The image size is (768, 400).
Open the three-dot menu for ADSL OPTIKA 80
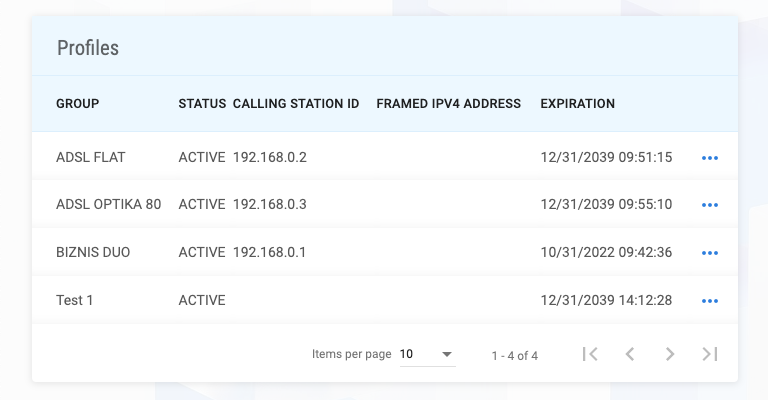point(710,205)
